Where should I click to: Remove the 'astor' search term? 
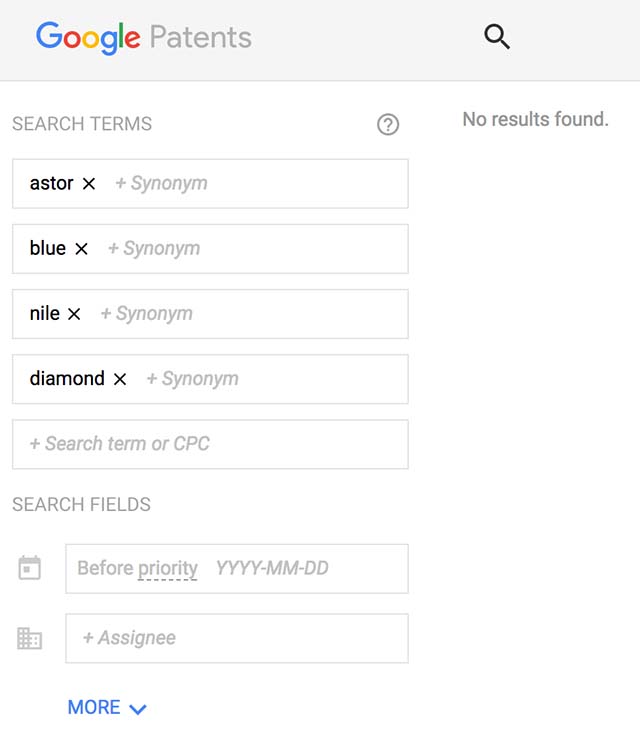(89, 183)
